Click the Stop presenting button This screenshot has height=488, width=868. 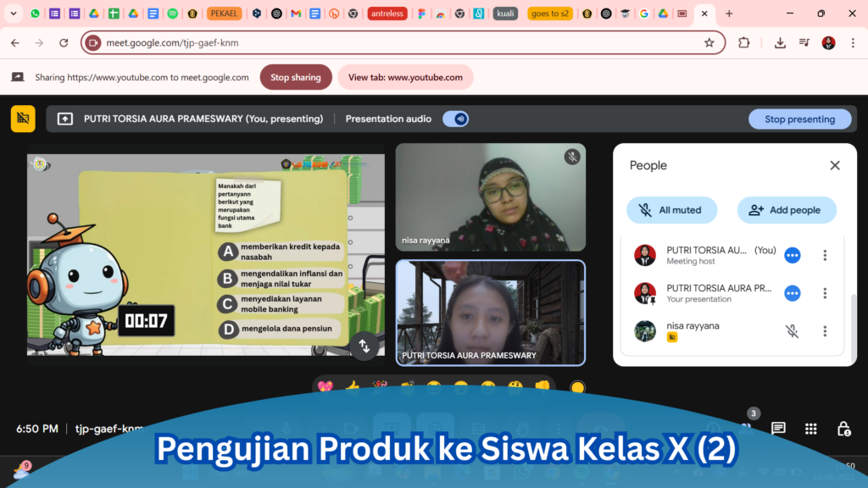799,119
